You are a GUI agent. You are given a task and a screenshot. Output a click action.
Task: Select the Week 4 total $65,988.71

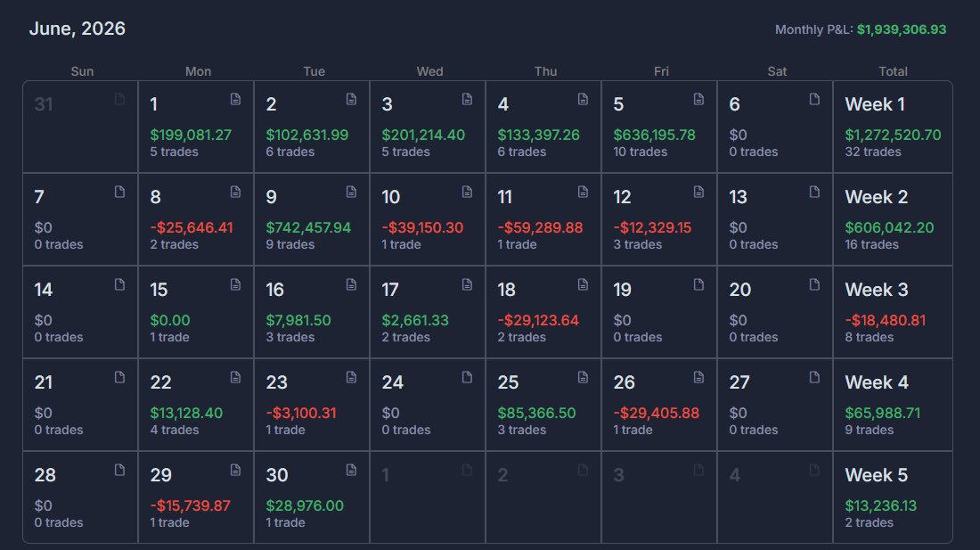[882, 413]
